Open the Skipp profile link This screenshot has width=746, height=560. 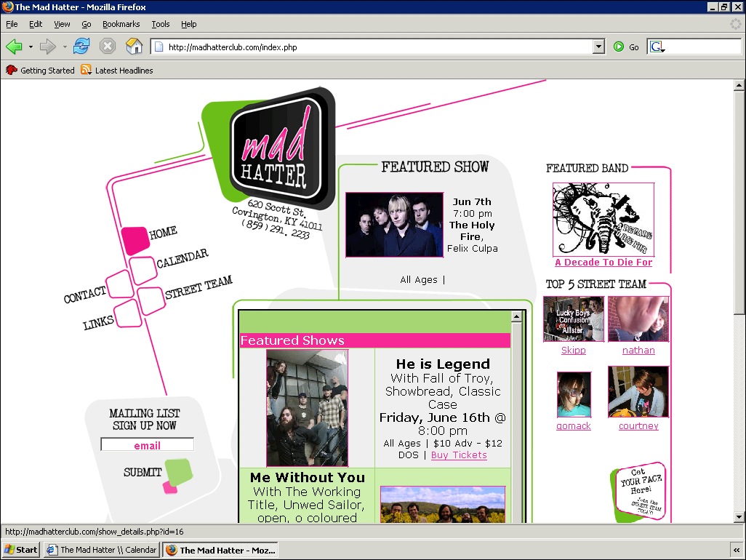[x=573, y=350]
